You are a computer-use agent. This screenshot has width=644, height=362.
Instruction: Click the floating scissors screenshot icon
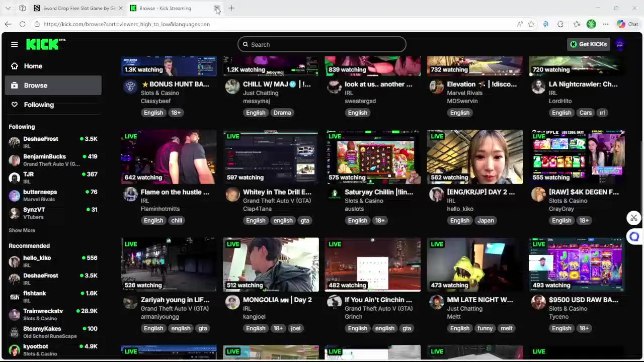point(633,218)
